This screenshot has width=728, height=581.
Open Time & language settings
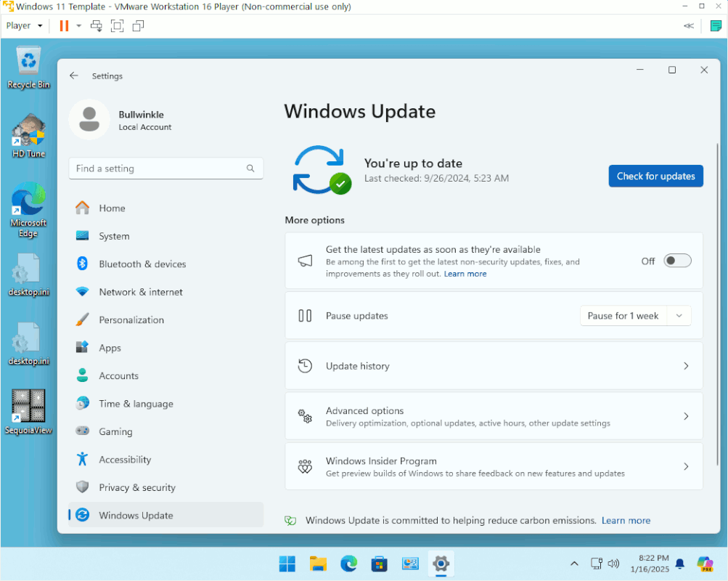[165, 404]
